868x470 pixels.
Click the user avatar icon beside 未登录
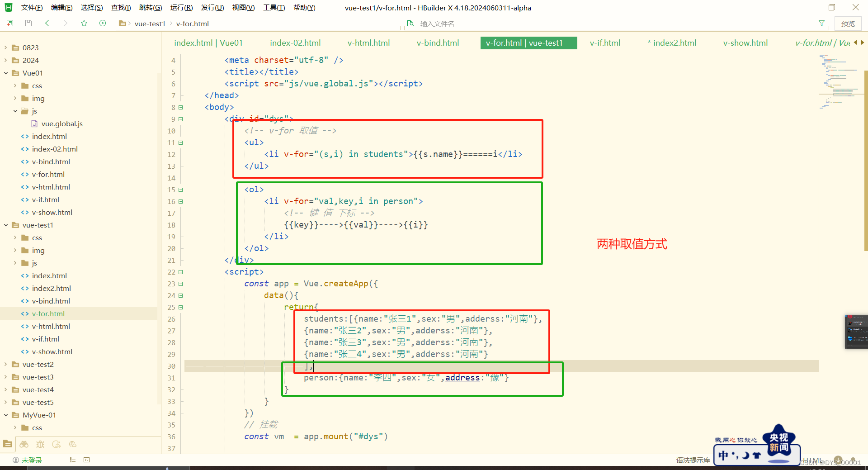click(x=16, y=460)
